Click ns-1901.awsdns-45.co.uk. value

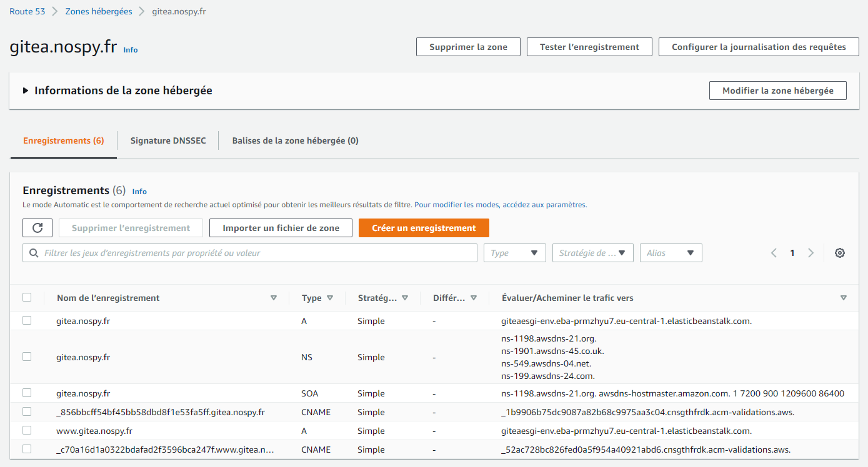click(x=552, y=351)
